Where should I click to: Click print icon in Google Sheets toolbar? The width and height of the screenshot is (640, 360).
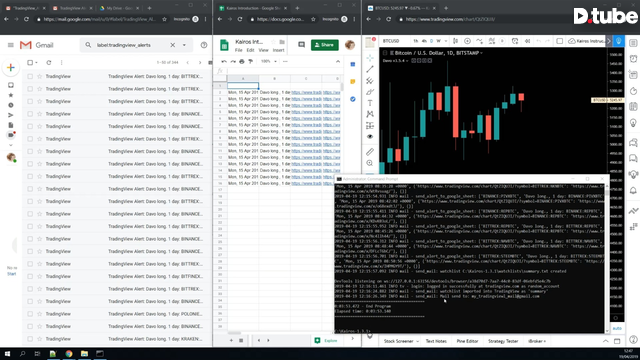242,61
